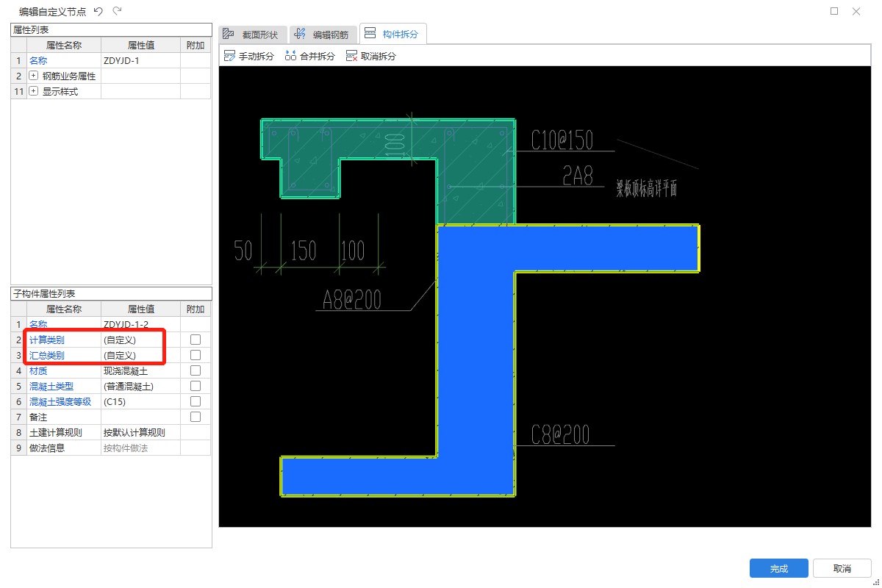The height and width of the screenshot is (588, 882).
Task: Switch to the 截面形状 tab
Action: (252, 34)
